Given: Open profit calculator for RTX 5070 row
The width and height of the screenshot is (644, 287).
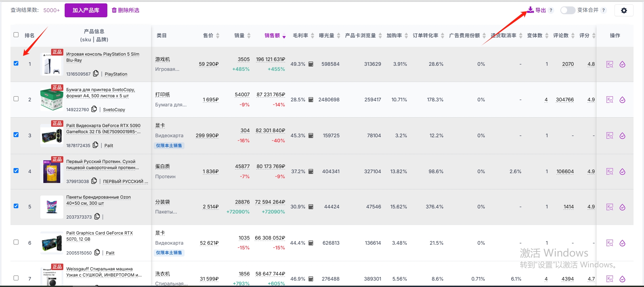Looking at the screenshot, I should tap(311, 243).
